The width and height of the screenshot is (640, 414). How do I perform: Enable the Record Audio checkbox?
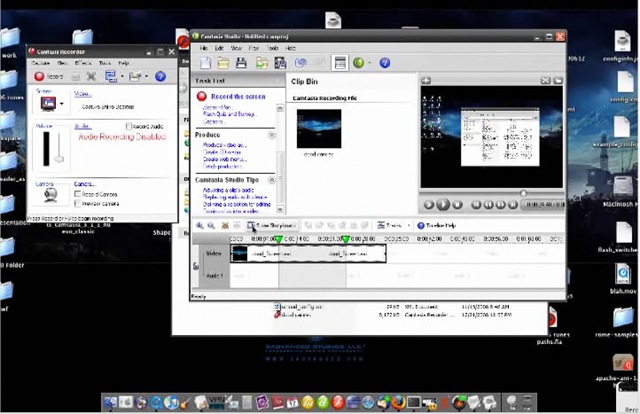[129, 126]
